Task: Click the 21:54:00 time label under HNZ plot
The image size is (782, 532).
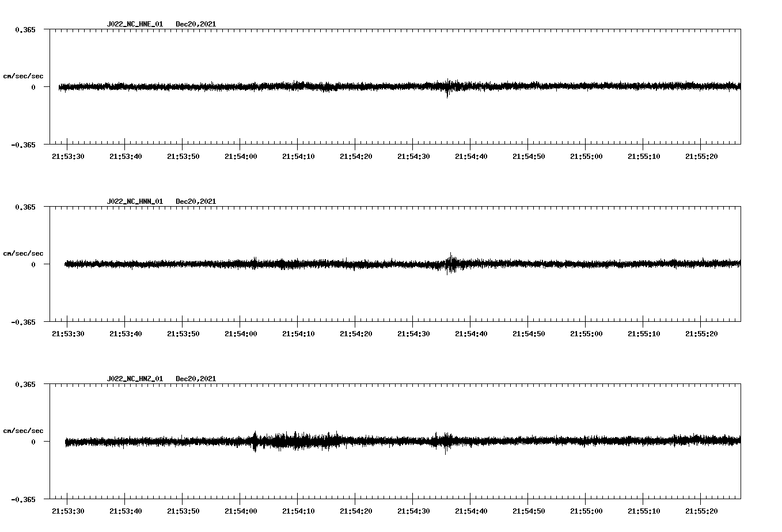Action: coord(241,511)
